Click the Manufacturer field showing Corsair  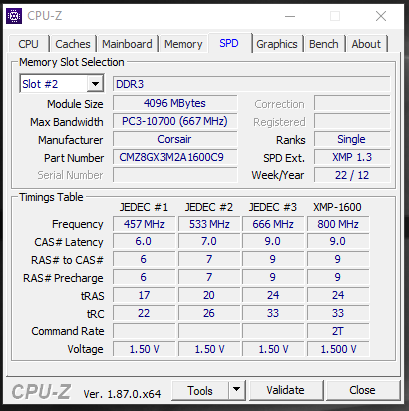175,139
